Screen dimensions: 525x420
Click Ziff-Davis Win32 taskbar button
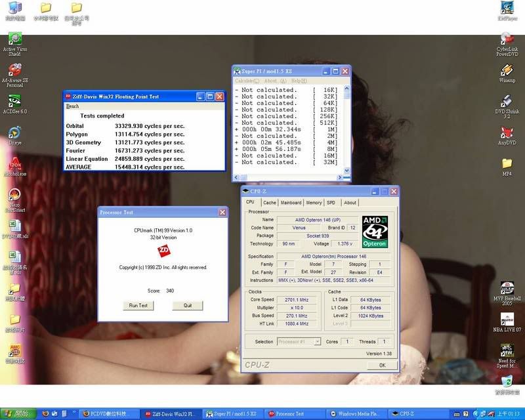pos(172,414)
